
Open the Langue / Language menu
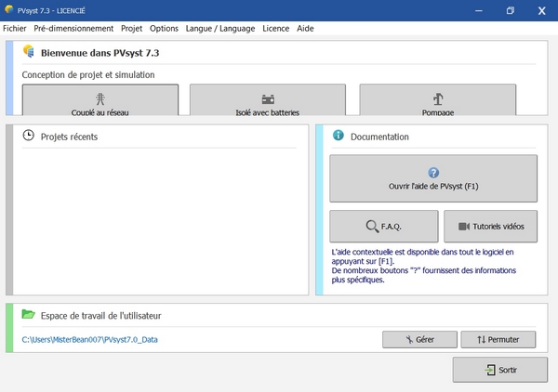(x=220, y=29)
